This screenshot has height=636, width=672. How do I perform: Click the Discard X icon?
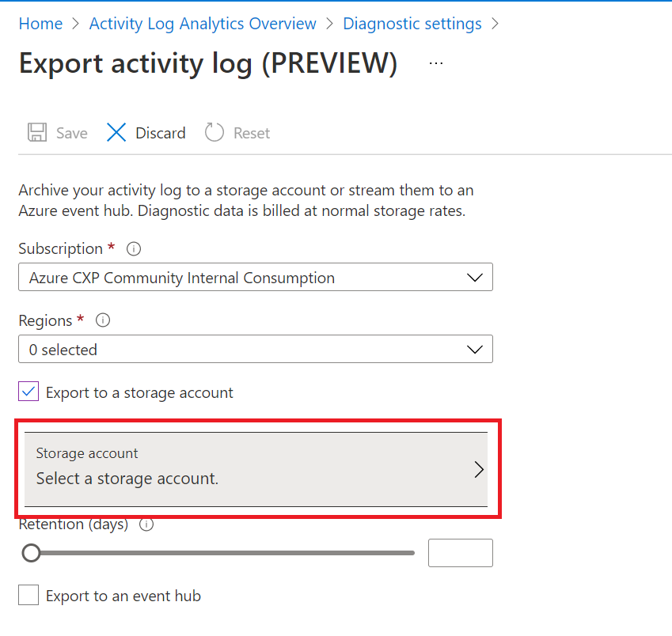116,133
